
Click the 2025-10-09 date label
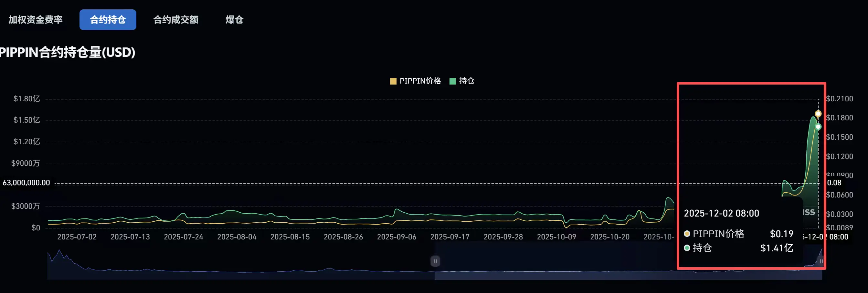click(557, 237)
